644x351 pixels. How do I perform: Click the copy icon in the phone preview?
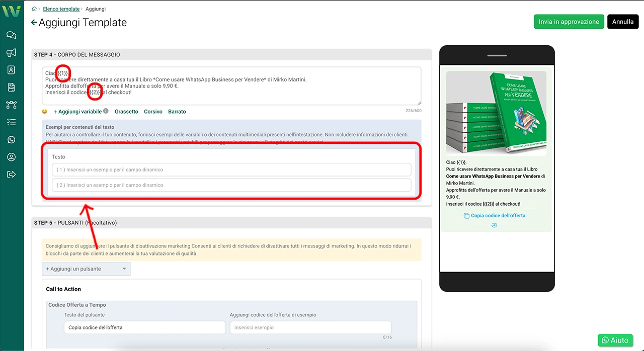[x=466, y=216]
